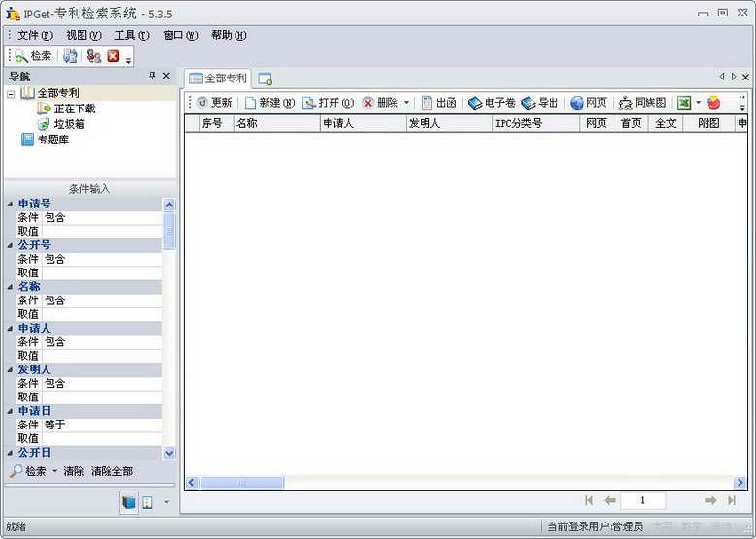The image size is (756, 539).
Task: Go to the next page of results
Action: [x=710, y=501]
